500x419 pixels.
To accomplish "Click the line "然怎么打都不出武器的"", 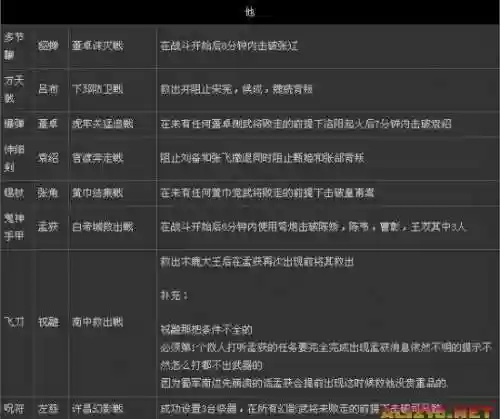I will pos(211,365).
